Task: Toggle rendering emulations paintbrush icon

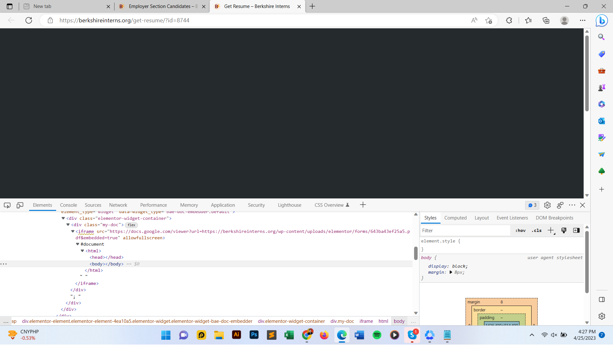Action: point(564,230)
